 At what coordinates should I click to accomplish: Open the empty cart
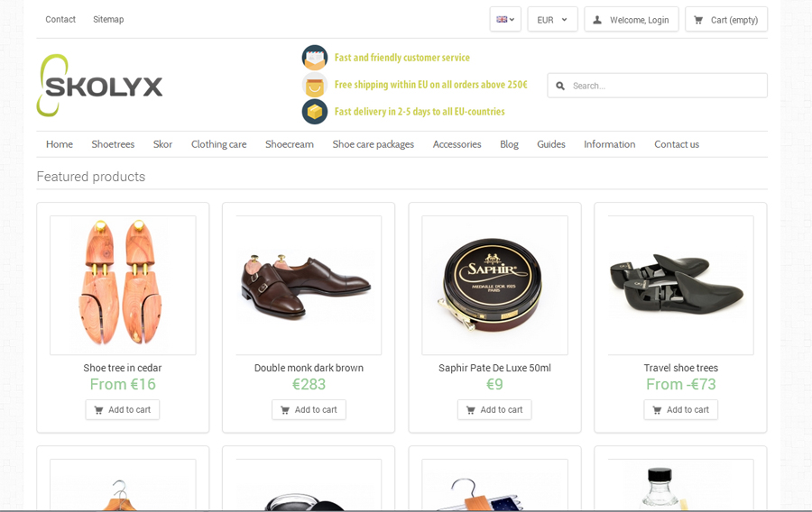point(726,20)
